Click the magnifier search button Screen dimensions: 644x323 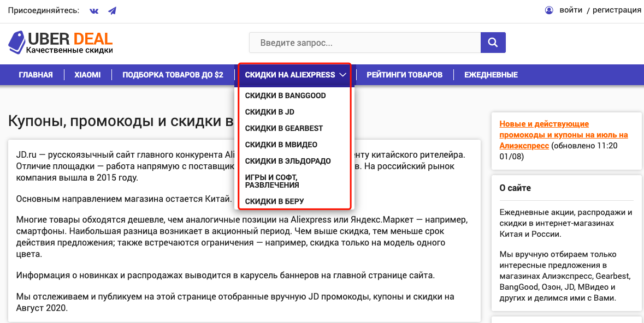coord(493,42)
